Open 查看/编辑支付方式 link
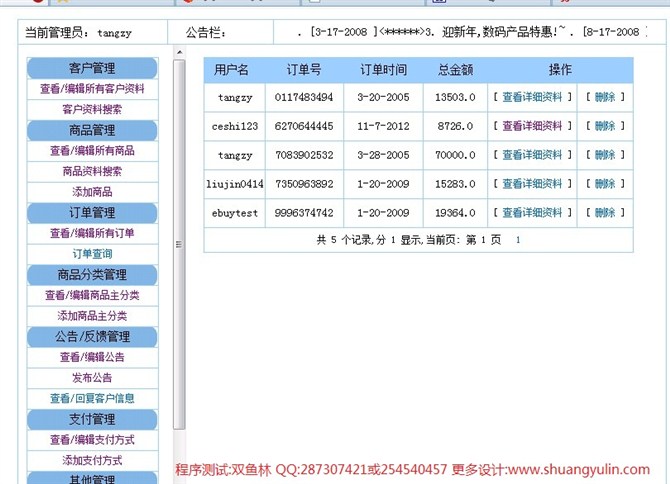670x484 pixels. click(92, 440)
